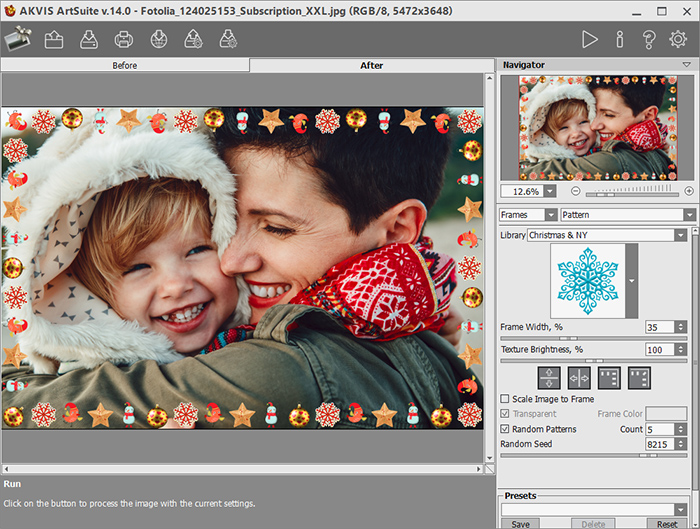The height and width of the screenshot is (529, 700).
Task: Open Preferences gear icon
Action: click(678, 39)
